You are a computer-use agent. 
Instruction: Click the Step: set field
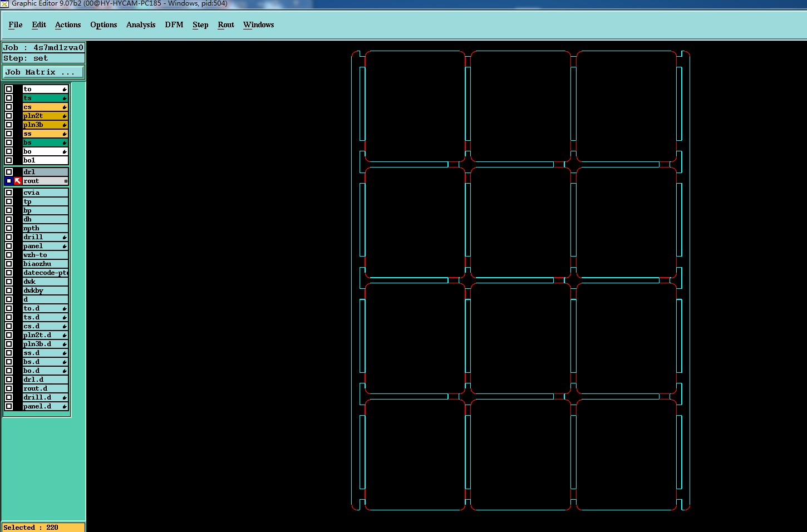(x=43, y=58)
